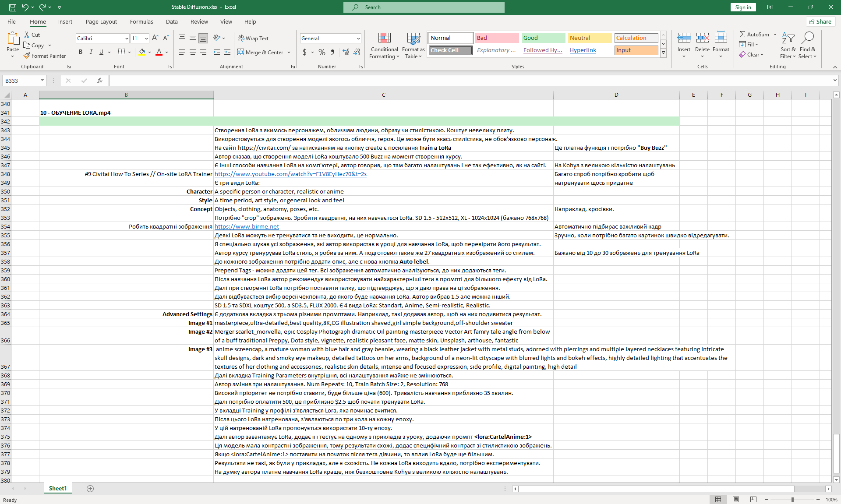Open the Page Layout tab
Image resolution: width=841 pixels, height=504 pixels.
[x=101, y=21]
